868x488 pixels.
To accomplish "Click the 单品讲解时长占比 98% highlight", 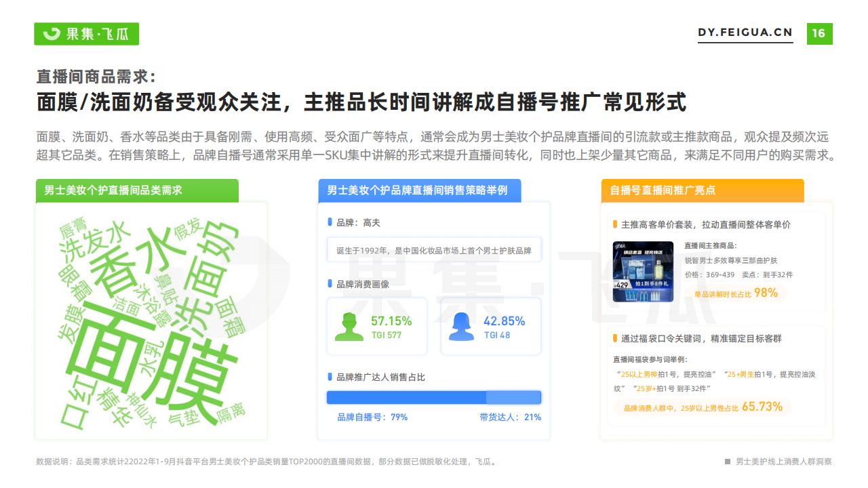I will click(x=736, y=293).
